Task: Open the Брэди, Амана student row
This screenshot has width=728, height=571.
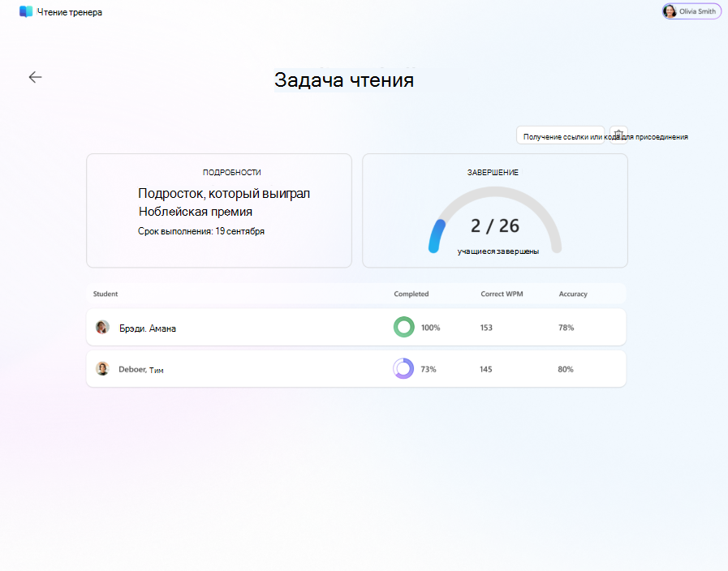Action: (356, 327)
